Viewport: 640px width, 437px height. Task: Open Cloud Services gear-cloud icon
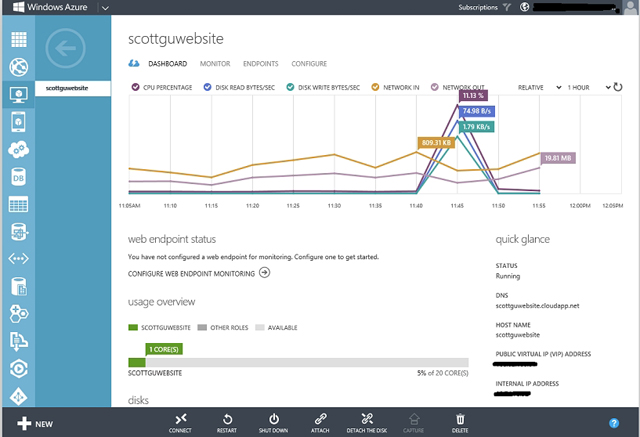tap(19, 149)
